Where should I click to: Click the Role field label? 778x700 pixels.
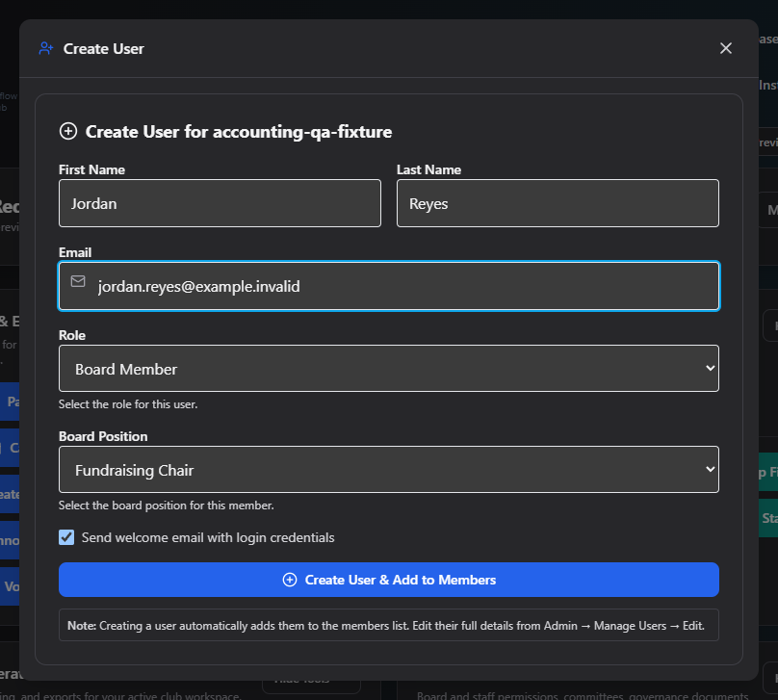tap(72, 335)
